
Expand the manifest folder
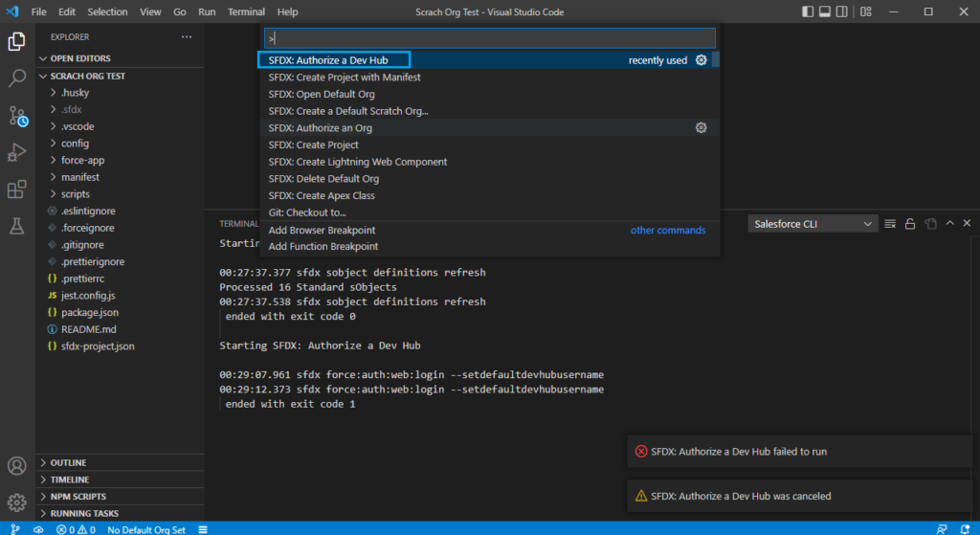click(x=120, y=177)
